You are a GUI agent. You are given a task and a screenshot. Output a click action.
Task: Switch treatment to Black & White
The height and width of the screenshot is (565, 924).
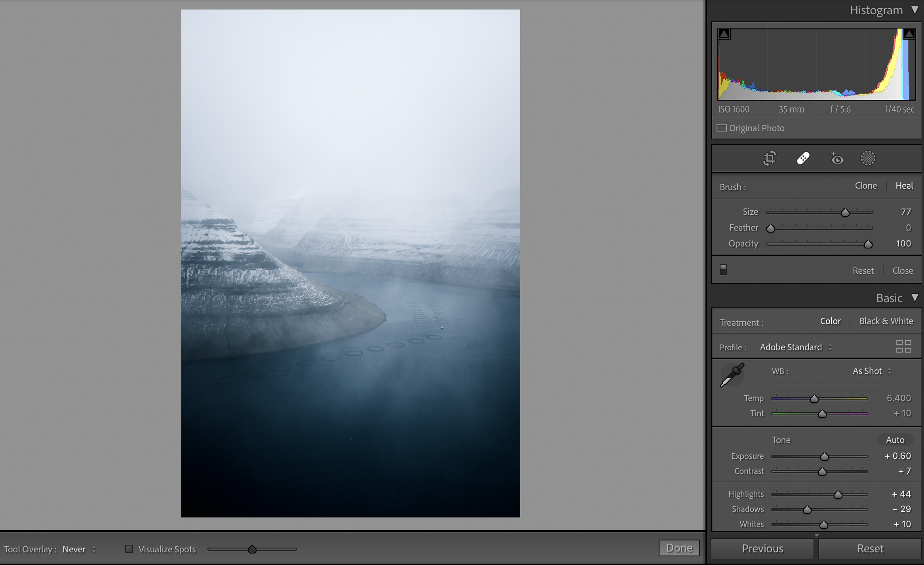pyautogui.click(x=886, y=321)
